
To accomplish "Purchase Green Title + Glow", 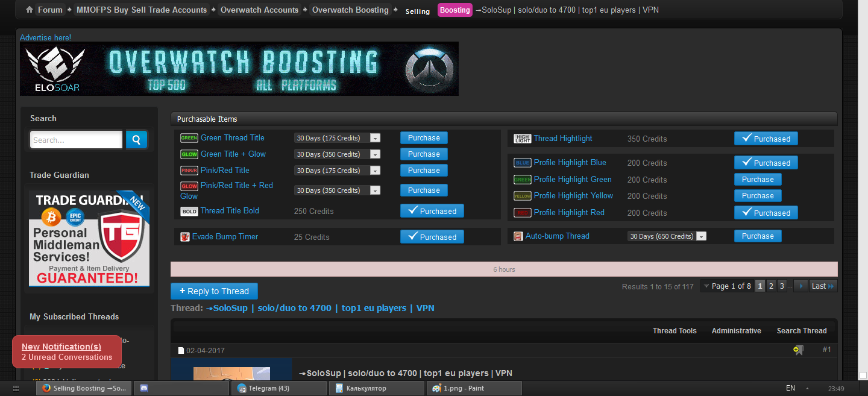I will [x=424, y=154].
